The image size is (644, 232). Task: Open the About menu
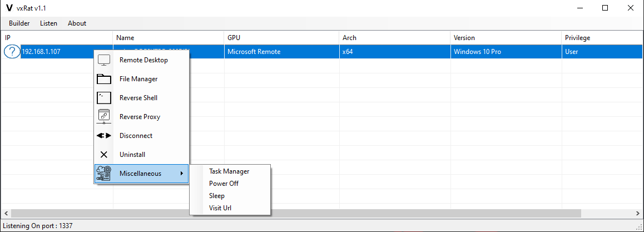click(77, 23)
